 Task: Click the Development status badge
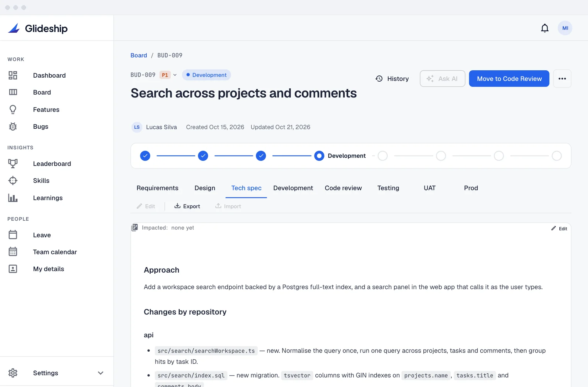click(206, 75)
